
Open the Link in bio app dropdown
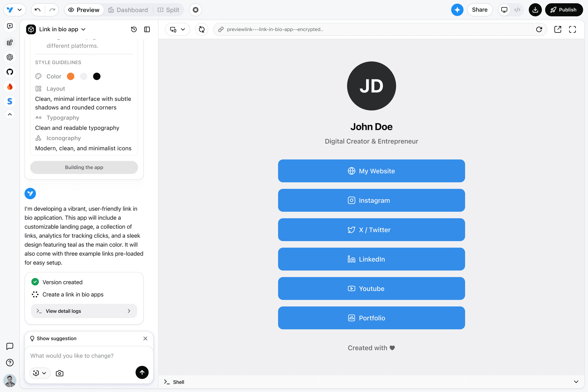[62, 29]
